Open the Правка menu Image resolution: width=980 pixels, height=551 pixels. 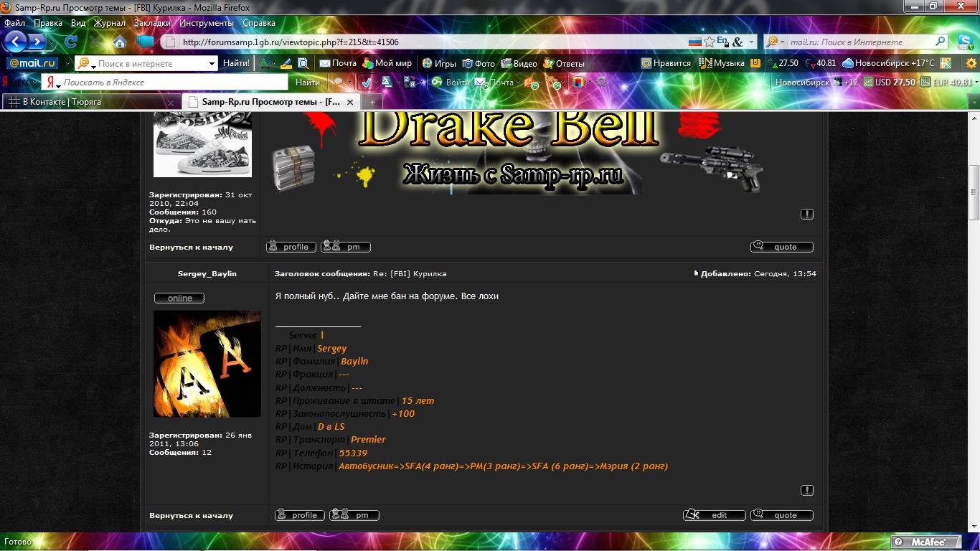(48, 23)
